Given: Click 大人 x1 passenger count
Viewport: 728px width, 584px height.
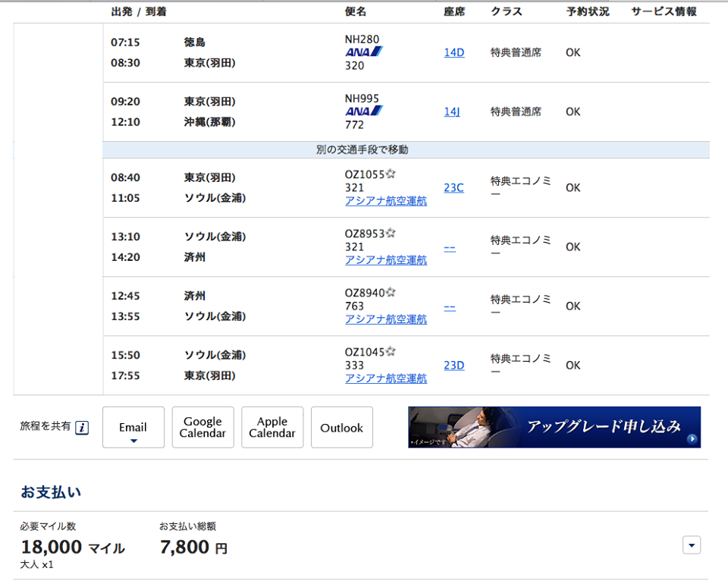Looking at the screenshot, I should 36,565.
